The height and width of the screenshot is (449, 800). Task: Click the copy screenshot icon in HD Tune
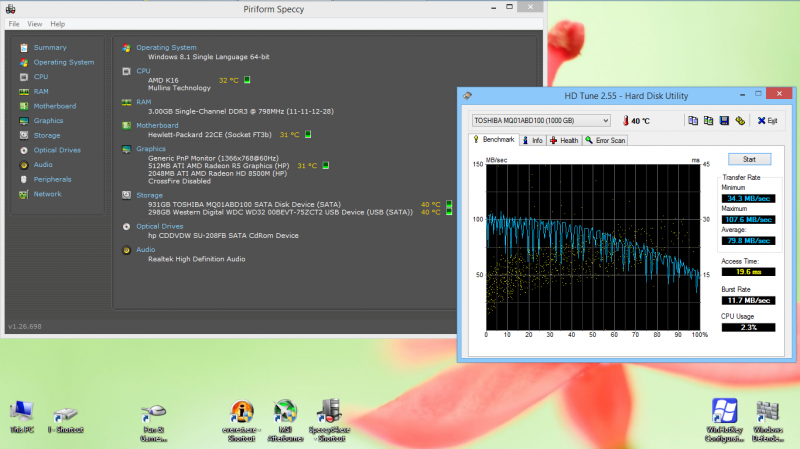click(709, 120)
